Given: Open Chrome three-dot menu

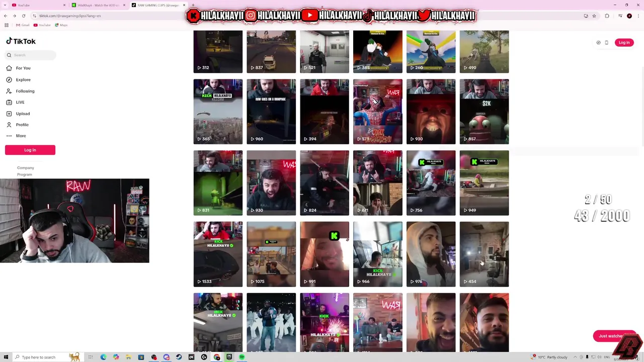Looking at the screenshot, I should (x=638, y=16).
